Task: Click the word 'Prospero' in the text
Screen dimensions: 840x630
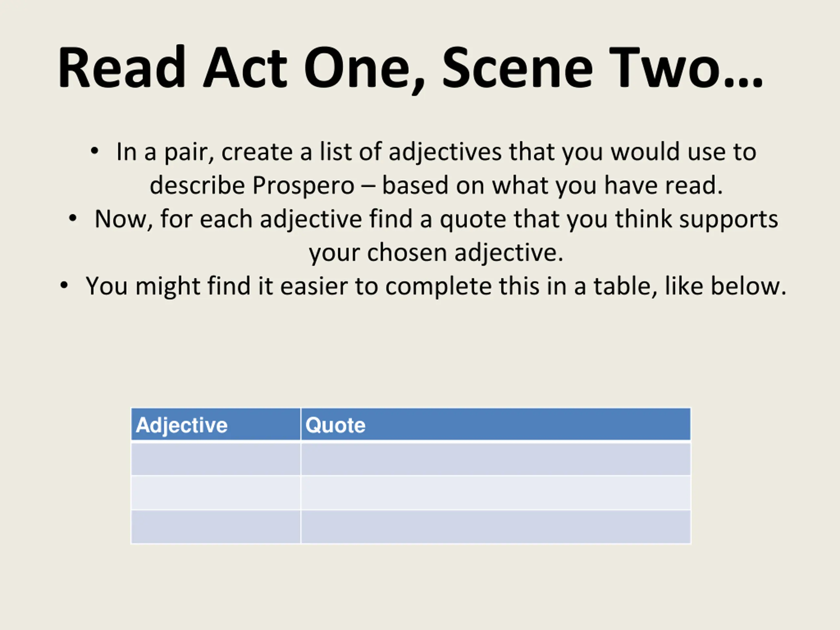Action: pos(304,186)
